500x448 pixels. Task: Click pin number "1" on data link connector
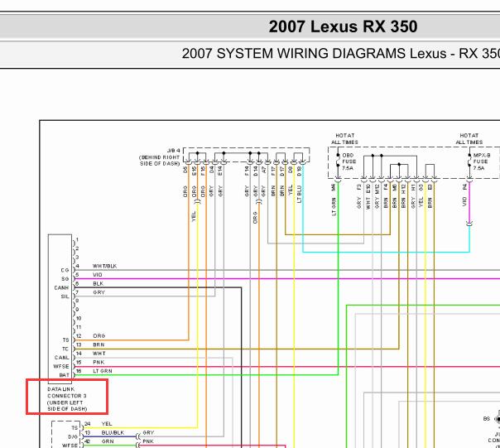tap(77, 239)
